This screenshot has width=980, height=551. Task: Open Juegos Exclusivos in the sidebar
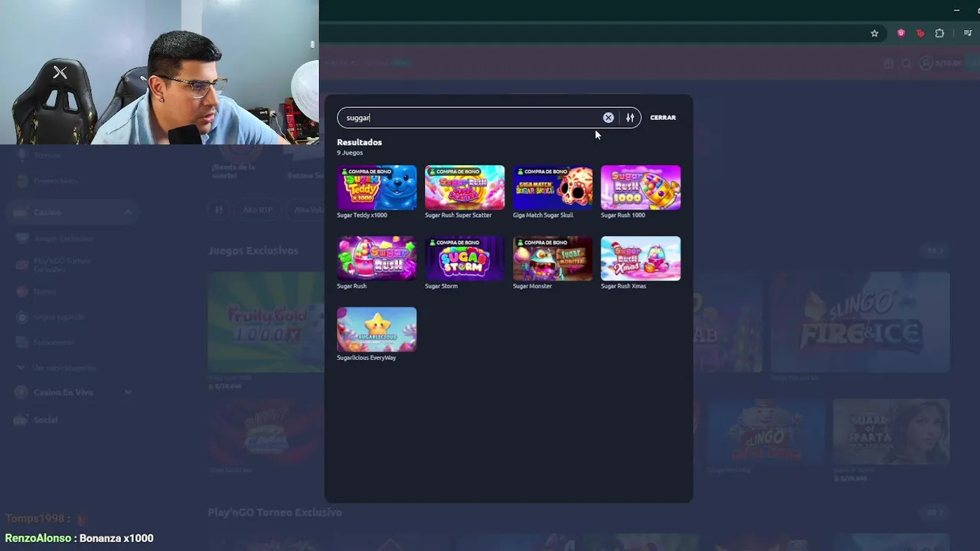point(63,239)
